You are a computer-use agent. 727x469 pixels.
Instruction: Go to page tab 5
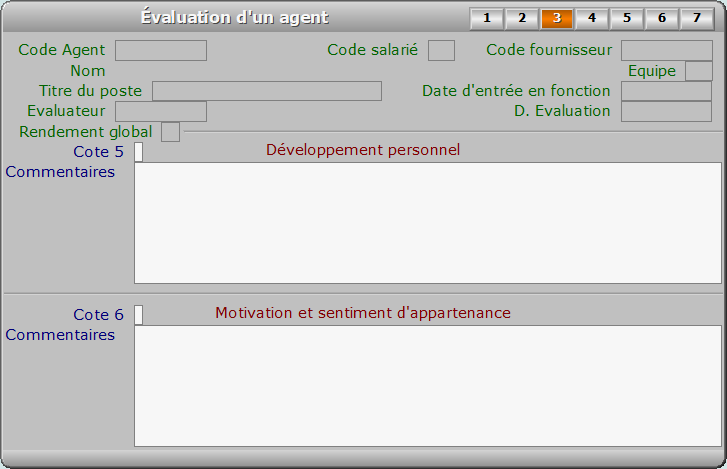tap(627, 19)
